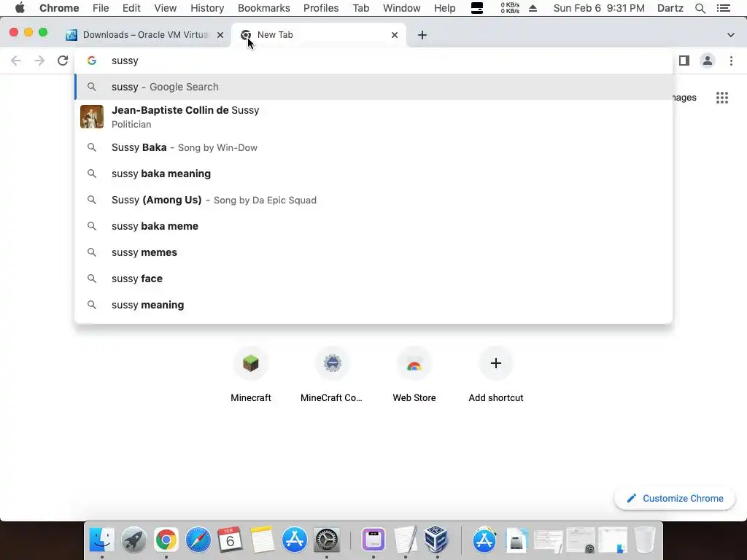The width and height of the screenshot is (747, 560).
Task: Open TextEdit from the dock
Action: point(406,540)
